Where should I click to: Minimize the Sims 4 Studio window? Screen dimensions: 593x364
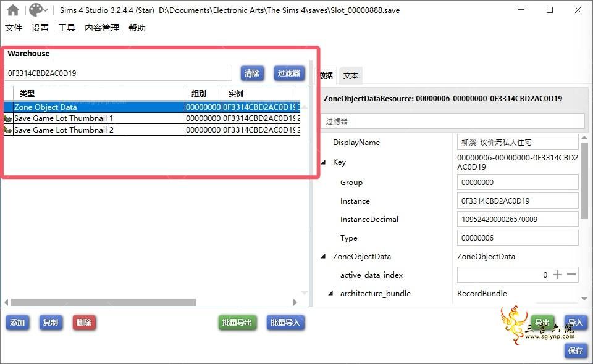tap(521, 10)
